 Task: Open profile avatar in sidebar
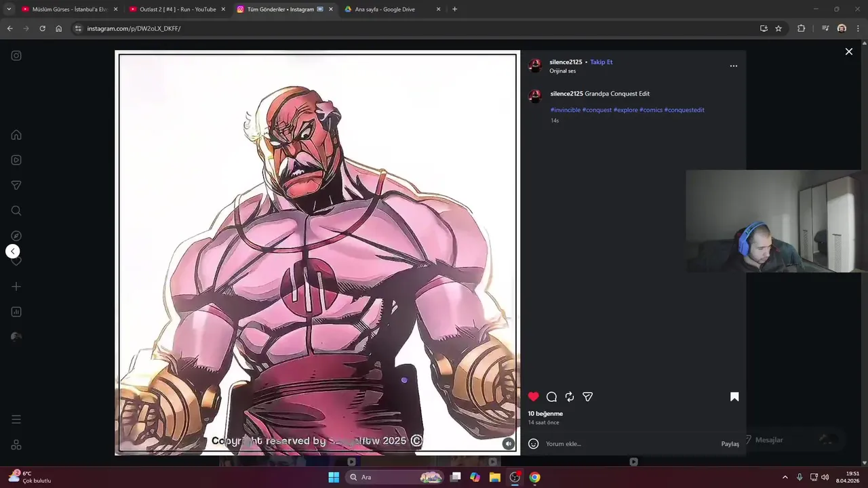pos(16,337)
